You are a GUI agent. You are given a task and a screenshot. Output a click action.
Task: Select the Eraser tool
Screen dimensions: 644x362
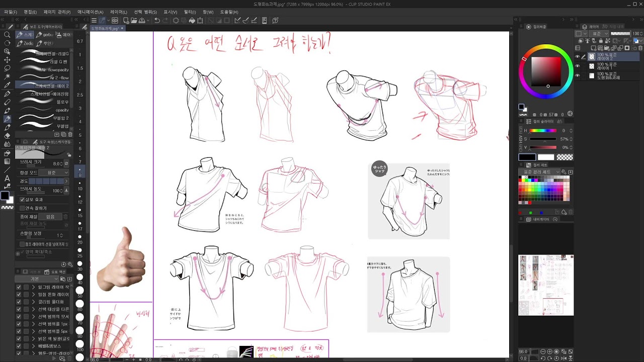pos(7,136)
